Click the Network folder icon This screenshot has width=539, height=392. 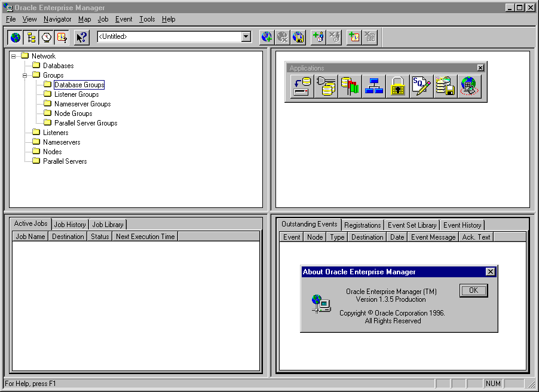coord(24,56)
